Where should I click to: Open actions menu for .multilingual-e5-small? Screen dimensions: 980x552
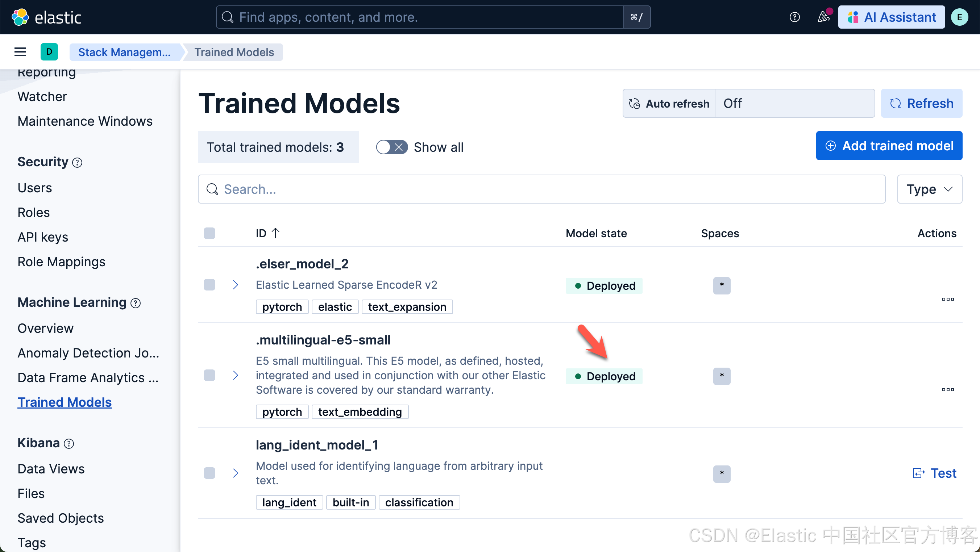pos(948,389)
